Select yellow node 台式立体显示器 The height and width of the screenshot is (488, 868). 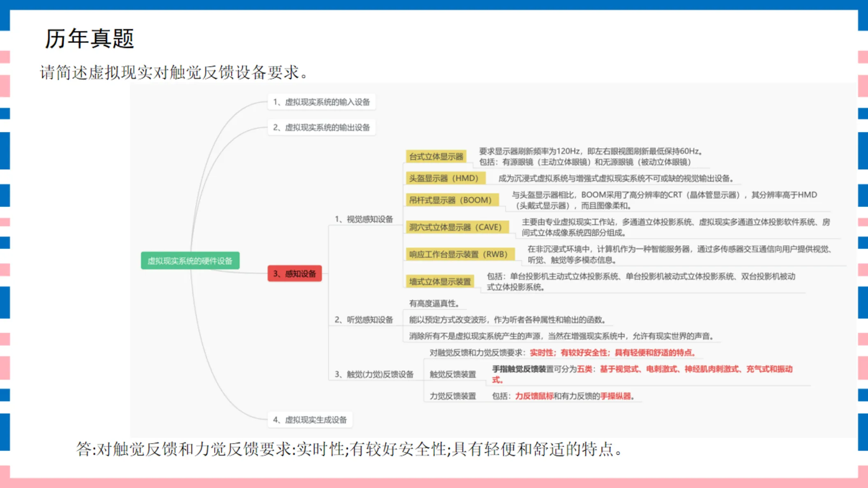(436, 157)
